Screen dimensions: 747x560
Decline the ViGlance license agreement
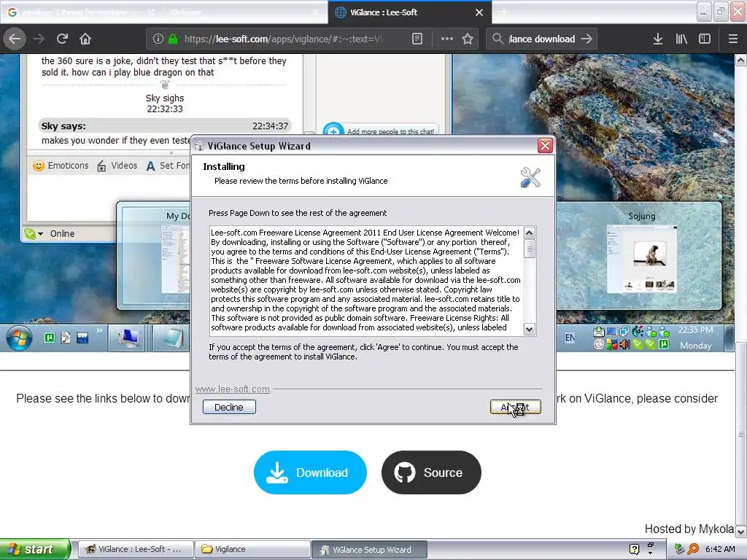[229, 407]
